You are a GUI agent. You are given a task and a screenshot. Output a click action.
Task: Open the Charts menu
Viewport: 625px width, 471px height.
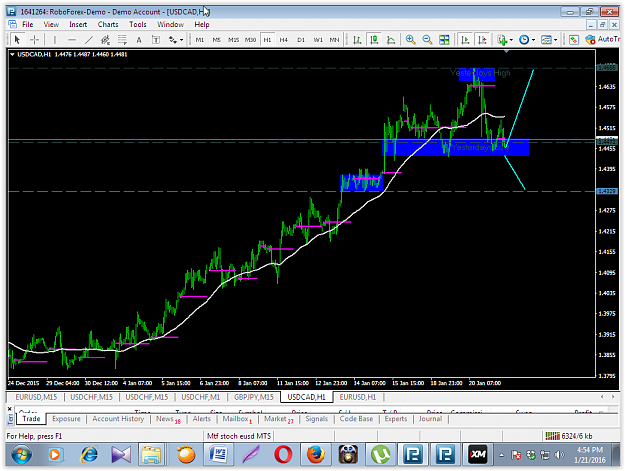[108, 24]
